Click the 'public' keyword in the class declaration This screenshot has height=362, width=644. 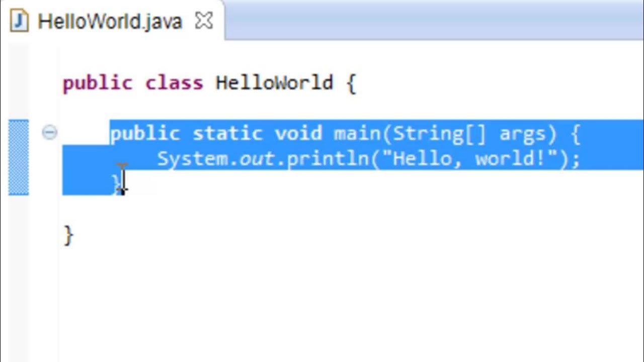point(97,83)
